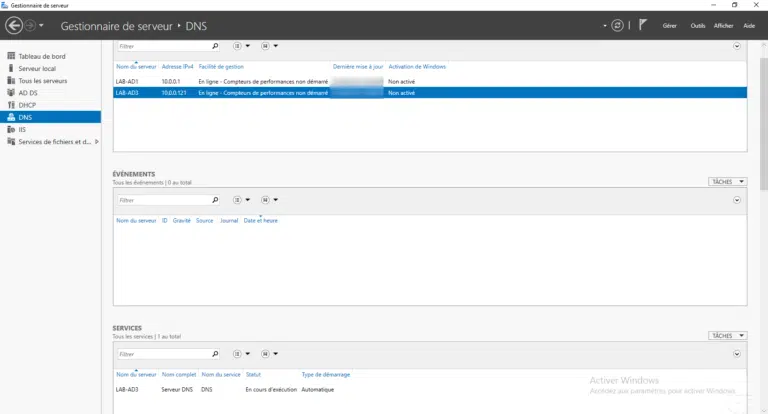Open TÂCHES dropdown in Services section
This screenshot has width=768, height=414.
(727, 336)
